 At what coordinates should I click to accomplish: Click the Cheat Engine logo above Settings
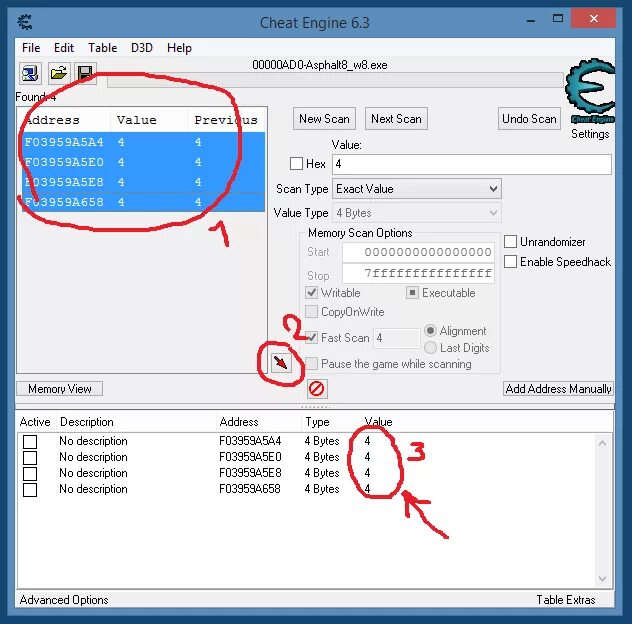click(590, 91)
